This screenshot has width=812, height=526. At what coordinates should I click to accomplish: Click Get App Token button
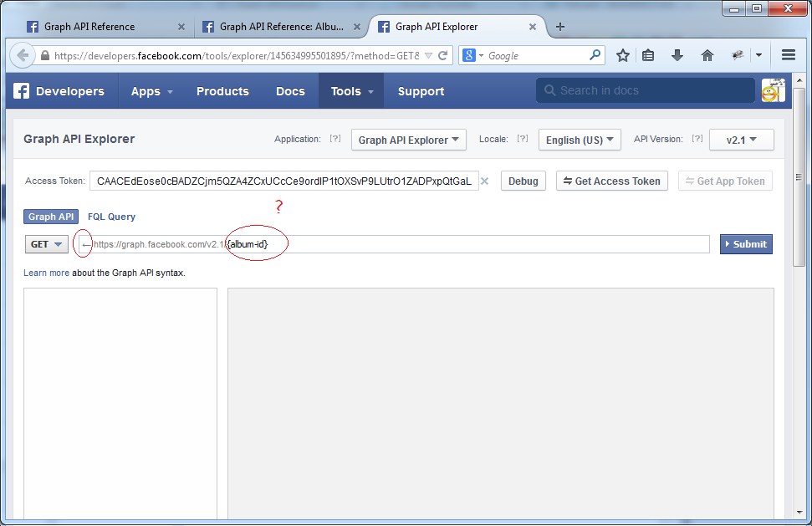tap(725, 181)
